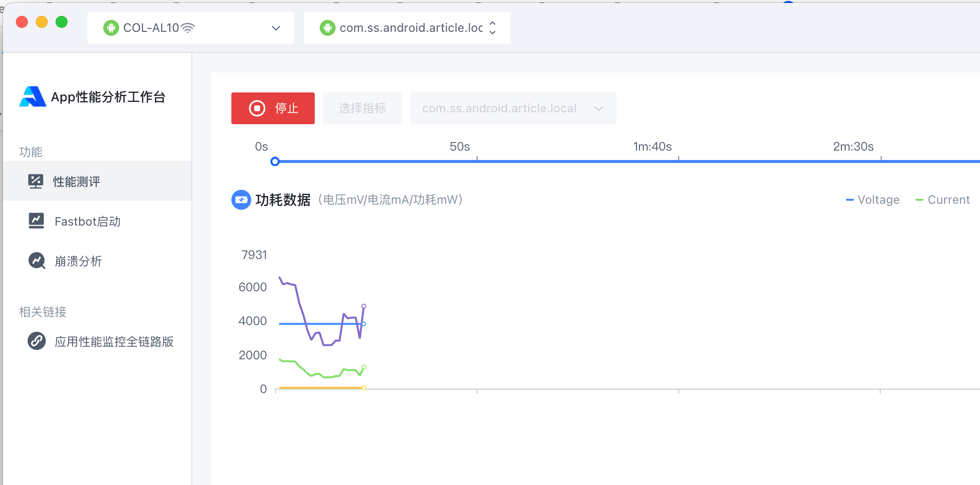Click the red 停止 stop button
Viewport: 980px width, 485px height.
pos(273,108)
